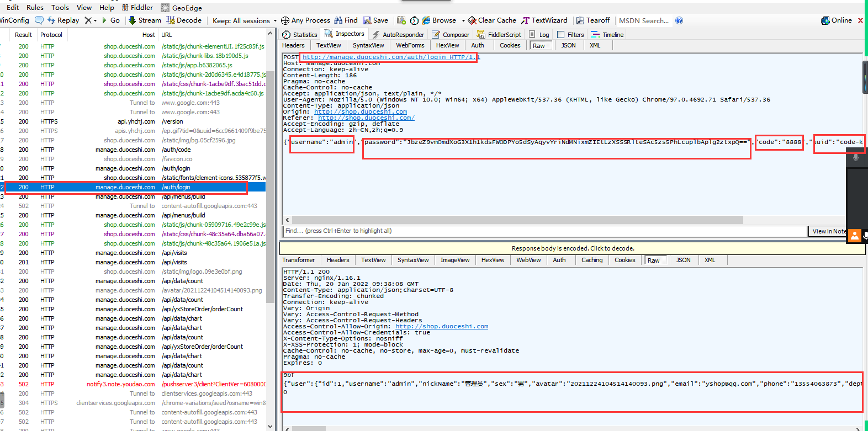Open the Composer tab
Viewport: 868px width, 431px height.
[x=451, y=34]
